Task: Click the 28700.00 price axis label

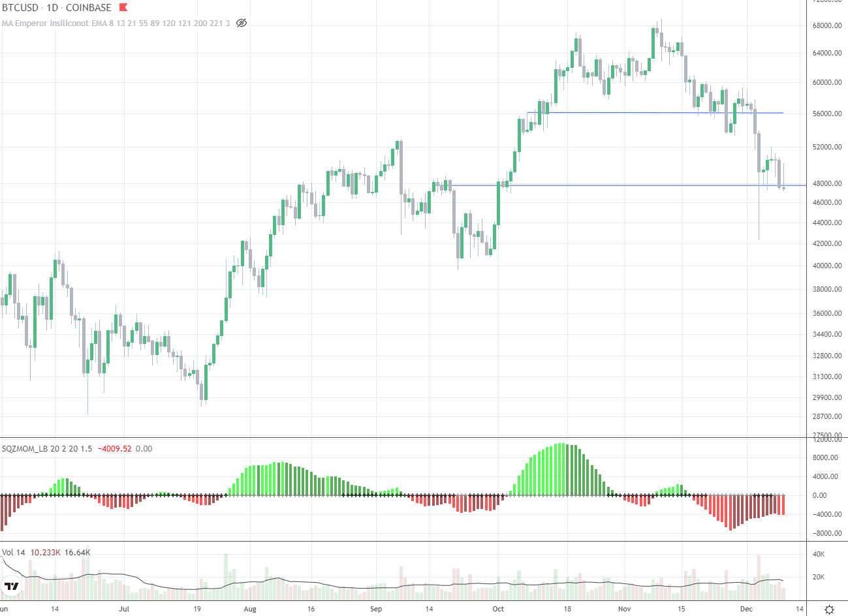Action: (x=827, y=417)
